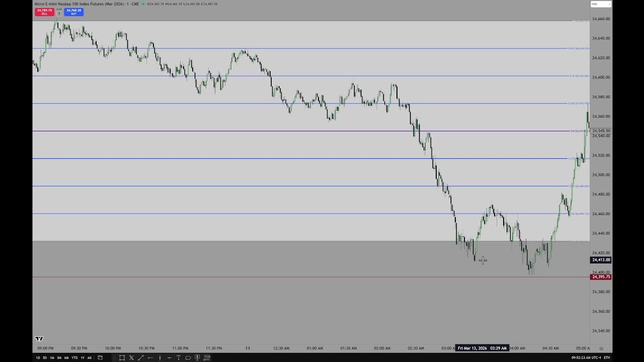Viewport: 644px width, 362px height.
Task: Click the 01:30 AM time axis label
Action: pyautogui.click(x=348, y=348)
